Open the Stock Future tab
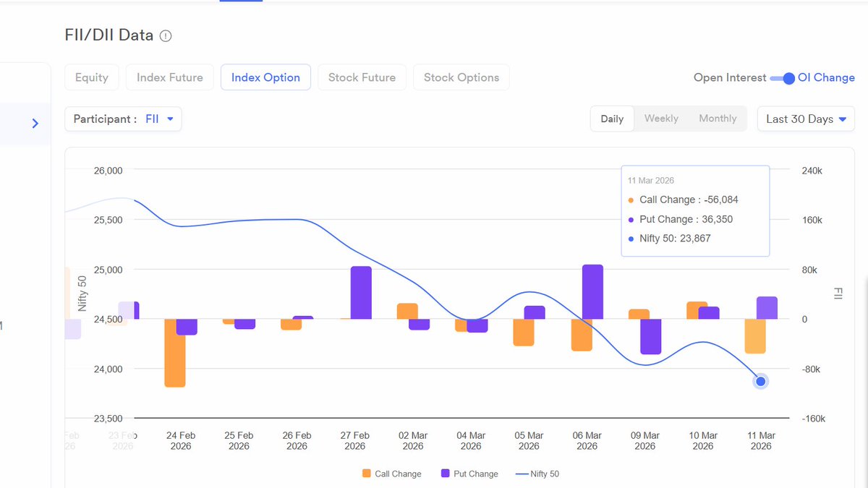Viewport: 868px width, 488px height. tap(362, 77)
